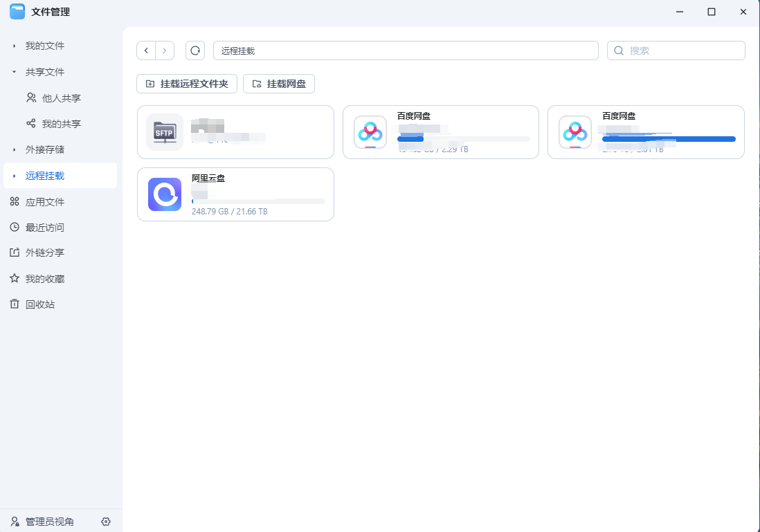Close the 文件管理 window
The image size is (760, 532).
click(x=743, y=12)
